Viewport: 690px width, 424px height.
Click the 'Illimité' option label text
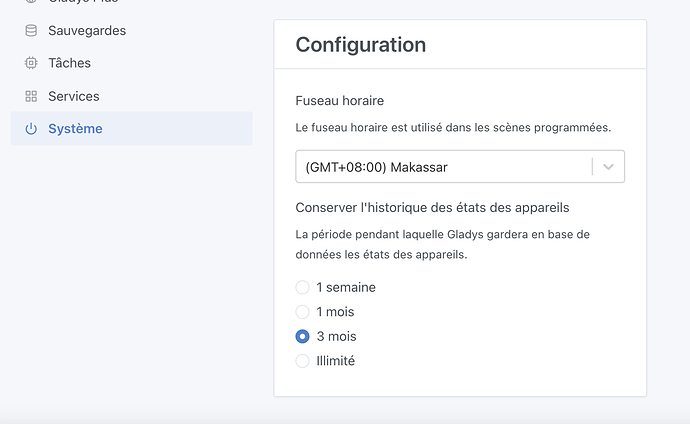pyautogui.click(x=335, y=361)
